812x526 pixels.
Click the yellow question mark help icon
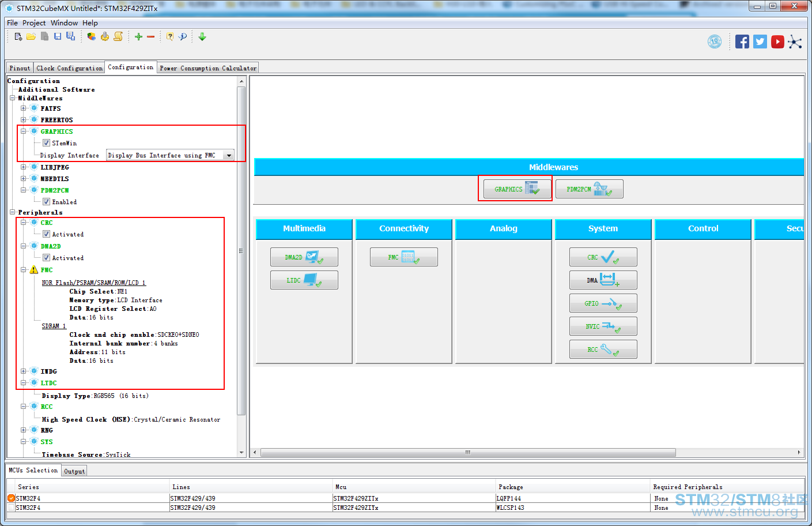coord(170,37)
